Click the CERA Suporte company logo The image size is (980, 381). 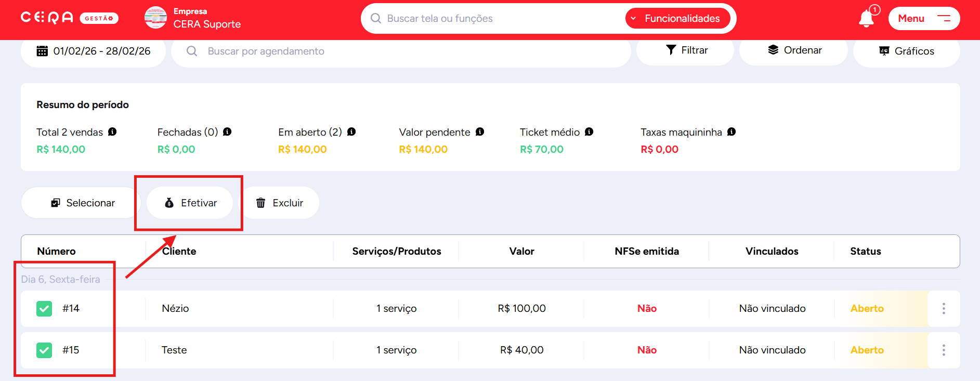tap(155, 18)
